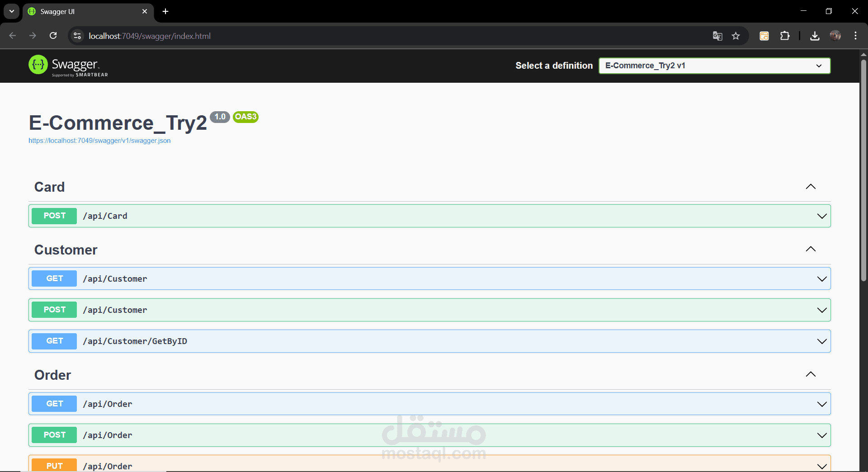This screenshot has height=472, width=868.
Task: Collapse the Customer section
Action: [x=811, y=249]
